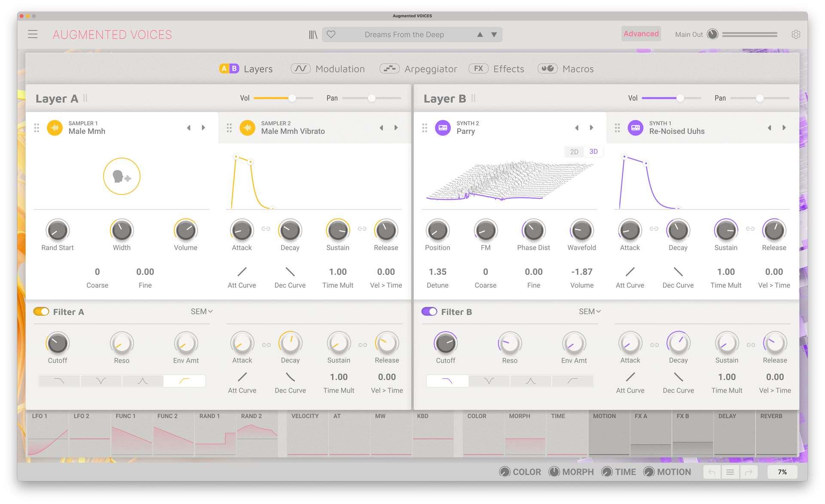
Task: Switch to the Modulation tab
Action: tap(328, 69)
